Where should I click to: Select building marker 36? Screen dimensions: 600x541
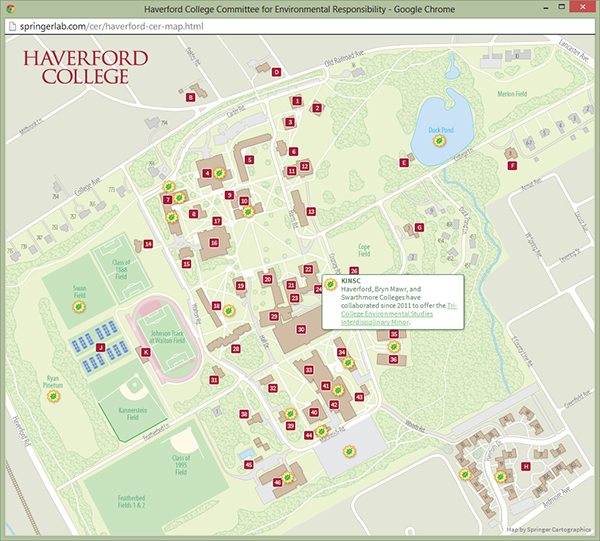click(393, 359)
